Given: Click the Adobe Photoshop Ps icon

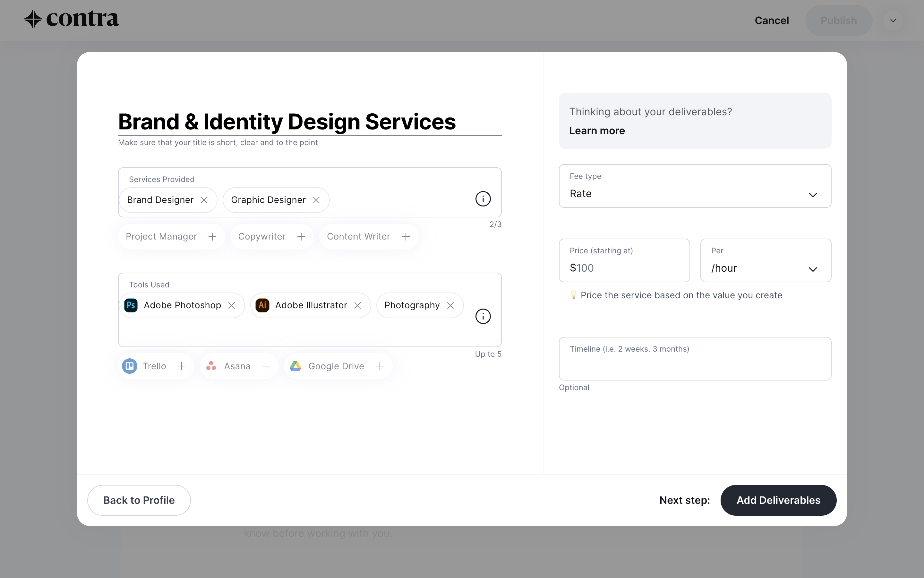Looking at the screenshot, I should tap(131, 305).
